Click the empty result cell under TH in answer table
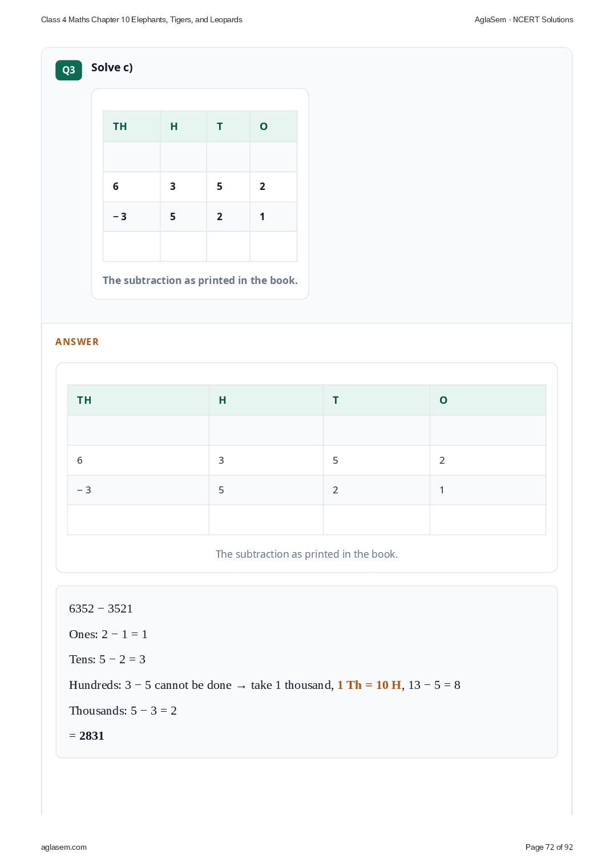The image size is (614, 868). pos(138,520)
